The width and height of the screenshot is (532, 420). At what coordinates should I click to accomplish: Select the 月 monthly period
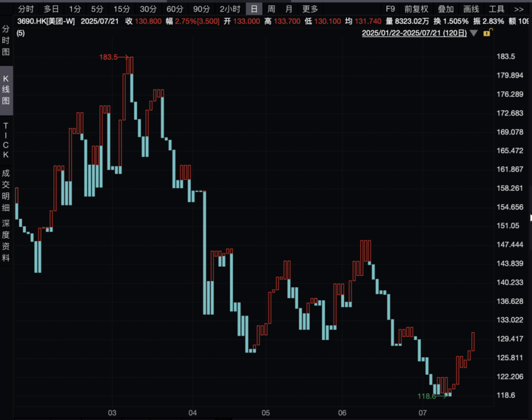[289, 9]
